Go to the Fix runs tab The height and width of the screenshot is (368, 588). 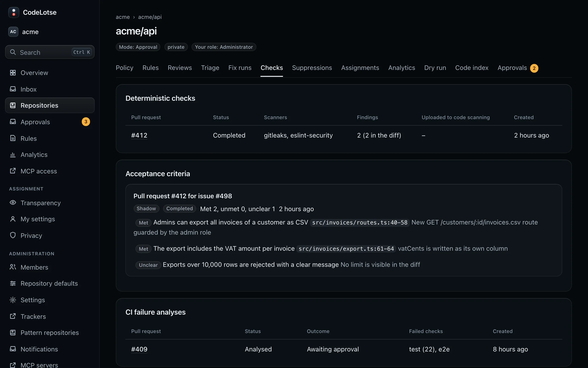[x=240, y=68]
